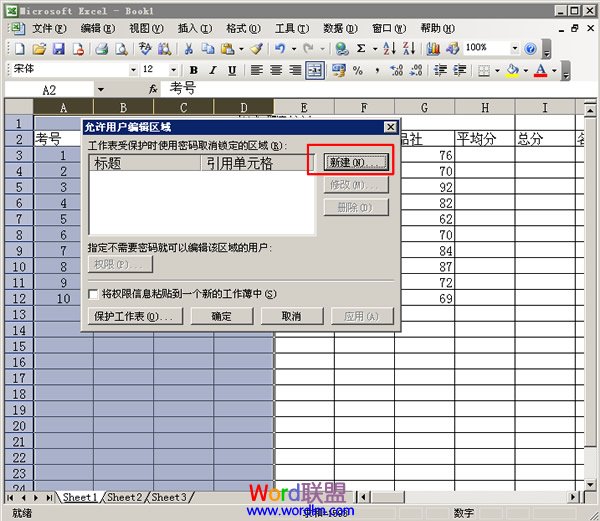Screen dimensions: 600x521
Task: Open Excel Help question mark icon
Action: click(x=530, y=49)
